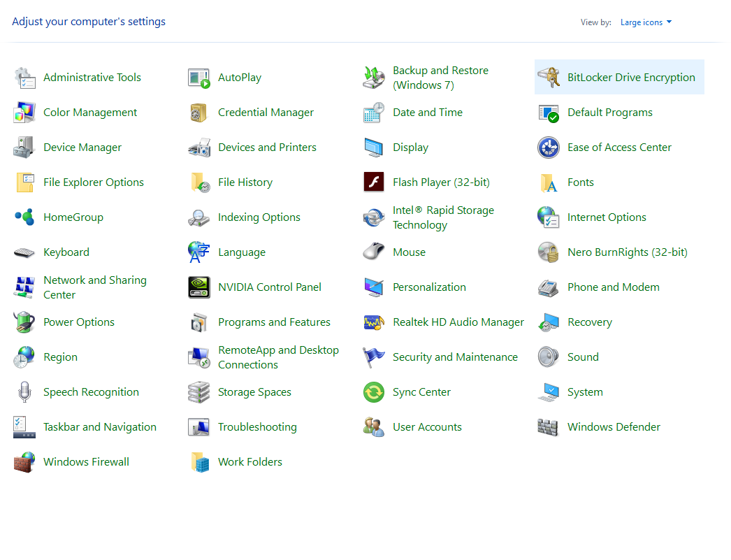Open the NVIDIA Control Panel icon
Screen dimensions: 731x560
[199, 287]
